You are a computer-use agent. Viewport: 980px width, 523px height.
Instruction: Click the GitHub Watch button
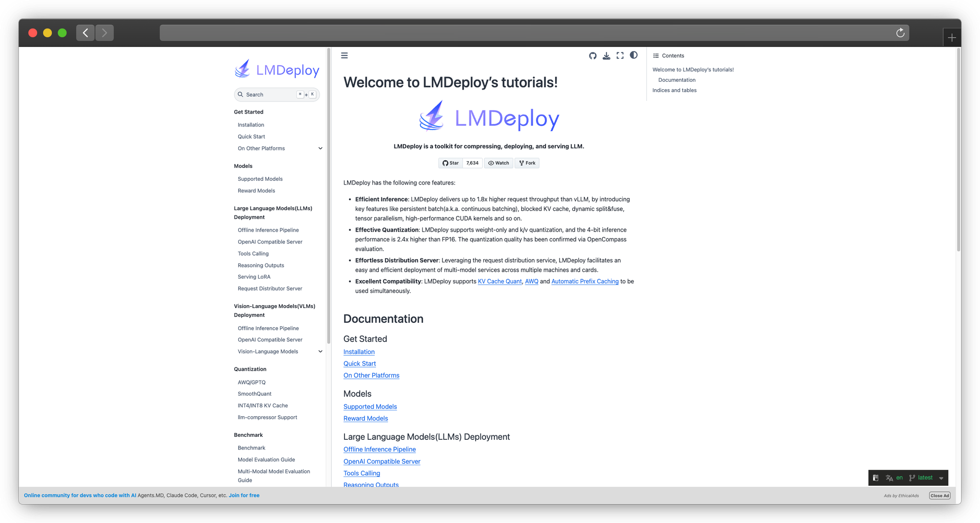499,163
